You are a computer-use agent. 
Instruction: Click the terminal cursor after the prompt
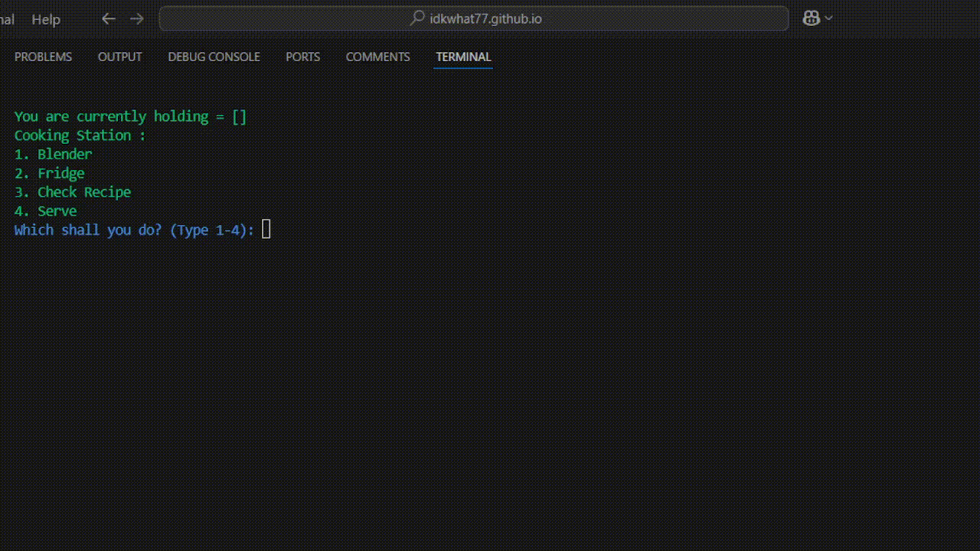pyautogui.click(x=266, y=230)
